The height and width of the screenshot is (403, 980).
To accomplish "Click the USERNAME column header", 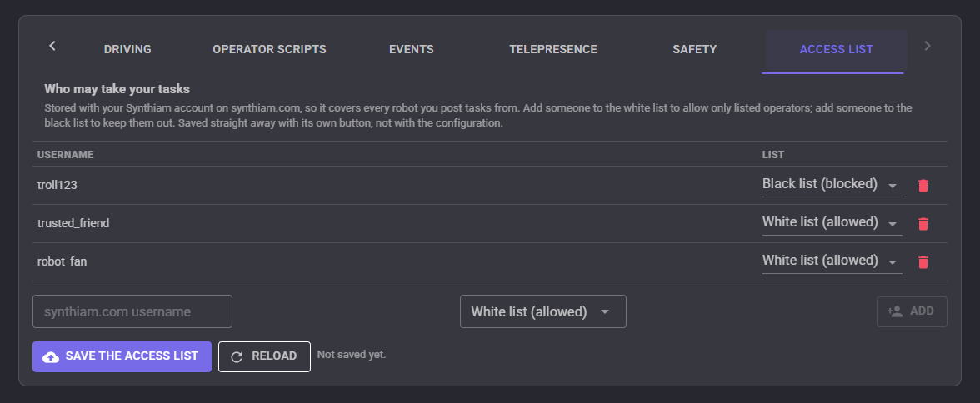I will point(65,154).
